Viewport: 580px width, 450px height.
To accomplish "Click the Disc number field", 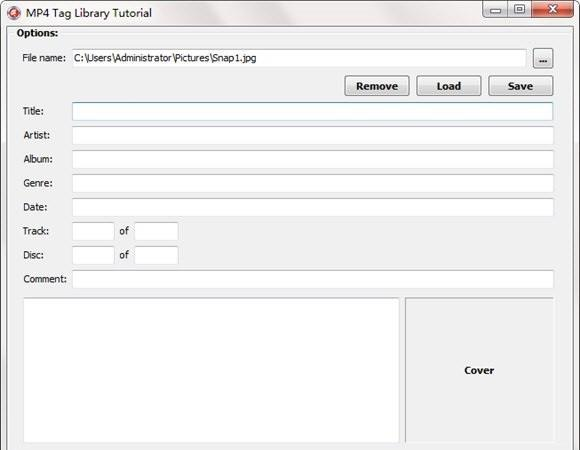I will click(93, 255).
